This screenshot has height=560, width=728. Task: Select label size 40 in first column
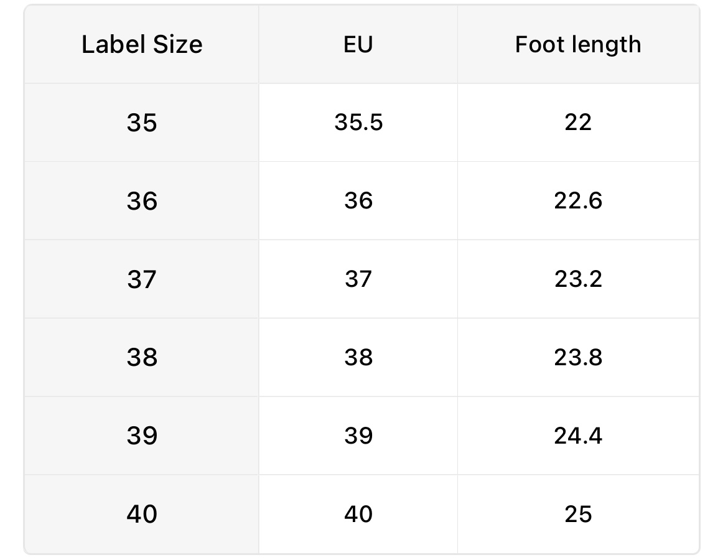tap(142, 515)
